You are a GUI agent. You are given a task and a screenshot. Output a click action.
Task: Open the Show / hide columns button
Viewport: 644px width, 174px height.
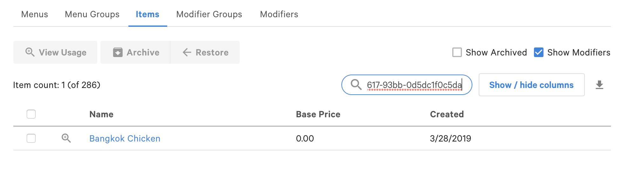tap(531, 85)
